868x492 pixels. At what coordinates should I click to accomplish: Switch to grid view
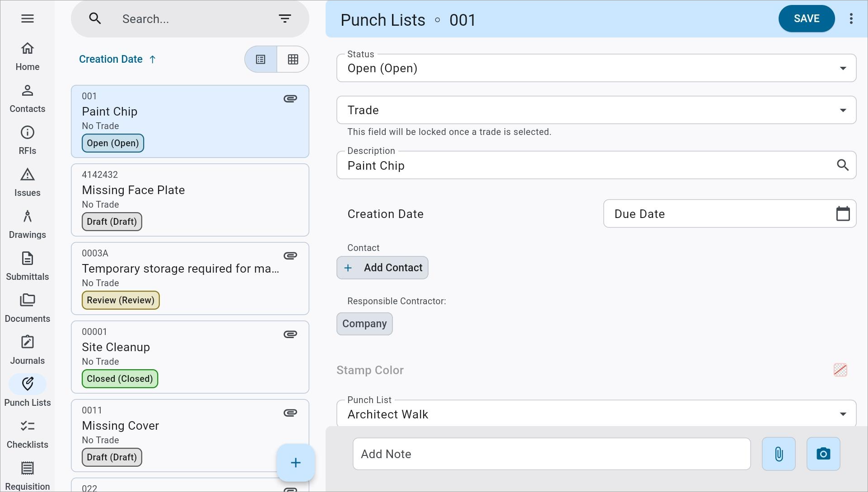tap(293, 59)
